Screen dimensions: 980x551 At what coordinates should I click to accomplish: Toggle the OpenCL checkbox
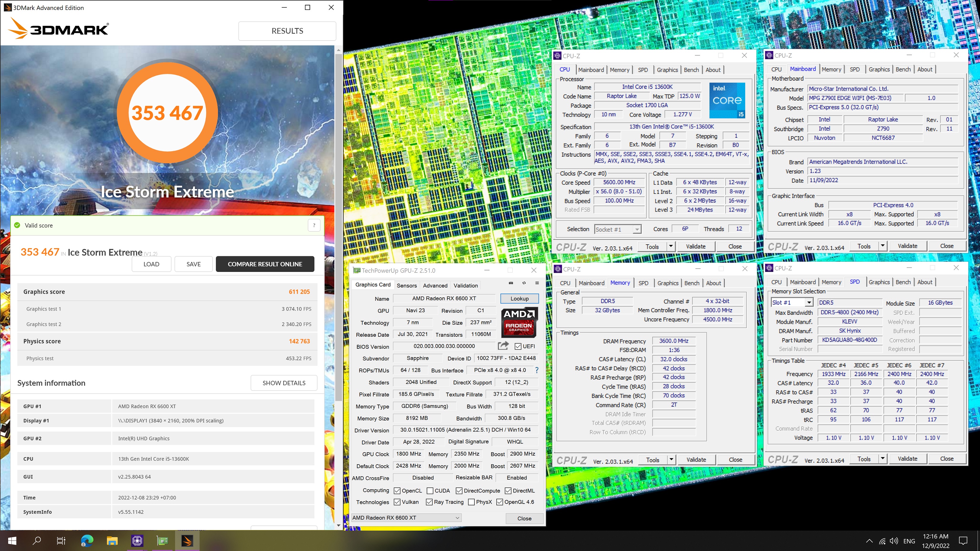click(397, 491)
